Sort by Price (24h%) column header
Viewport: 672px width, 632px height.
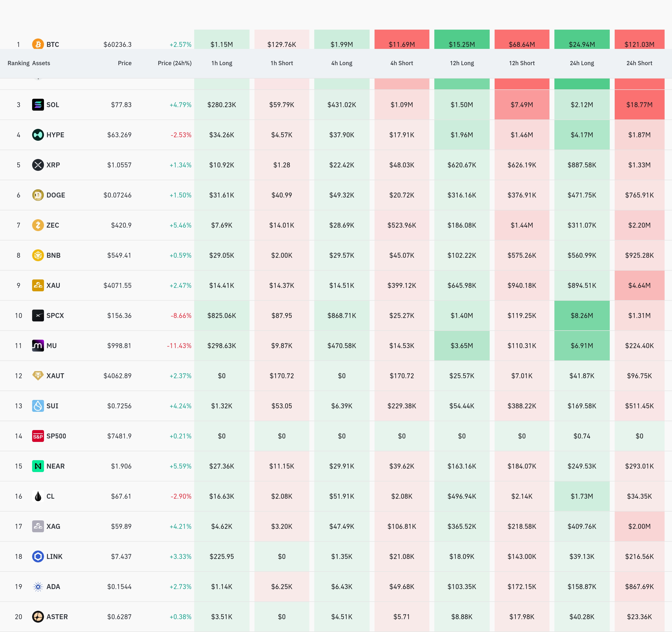(174, 63)
